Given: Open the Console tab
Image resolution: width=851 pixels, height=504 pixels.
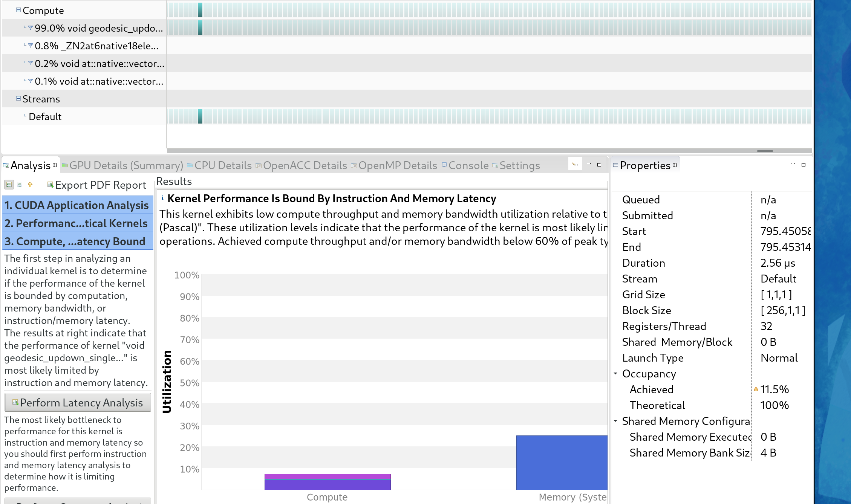Looking at the screenshot, I should [x=468, y=165].
